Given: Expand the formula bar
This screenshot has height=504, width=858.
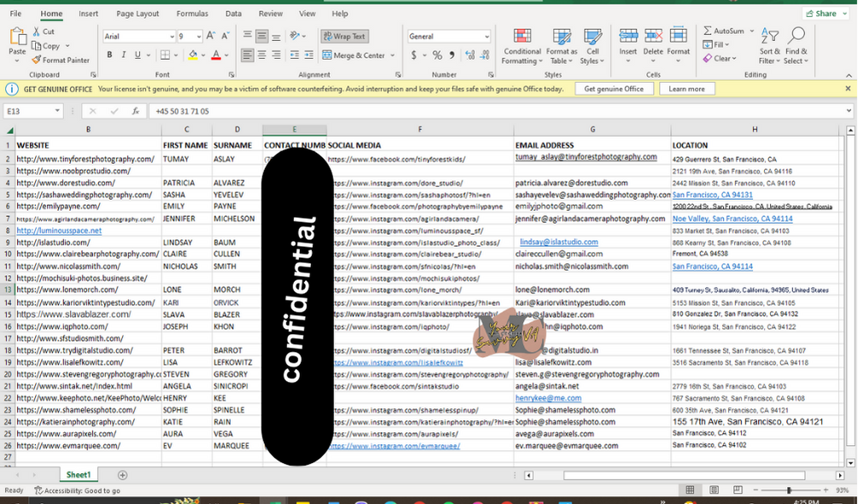Looking at the screenshot, I should (849, 111).
